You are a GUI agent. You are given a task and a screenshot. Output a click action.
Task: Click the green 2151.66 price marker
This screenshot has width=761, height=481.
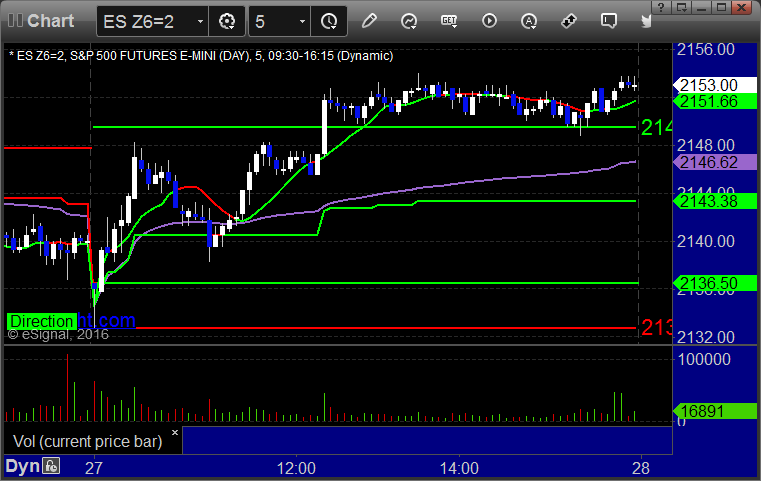coord(714,101)
